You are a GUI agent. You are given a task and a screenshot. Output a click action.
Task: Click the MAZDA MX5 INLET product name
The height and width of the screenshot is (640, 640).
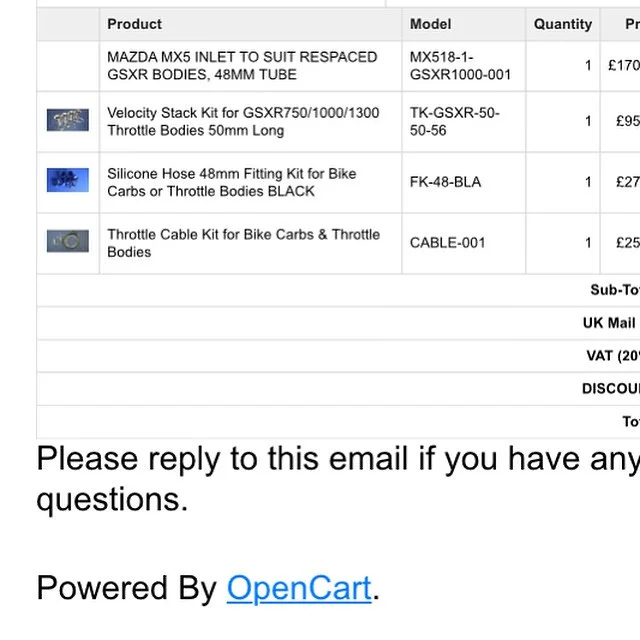pos(242,66)
